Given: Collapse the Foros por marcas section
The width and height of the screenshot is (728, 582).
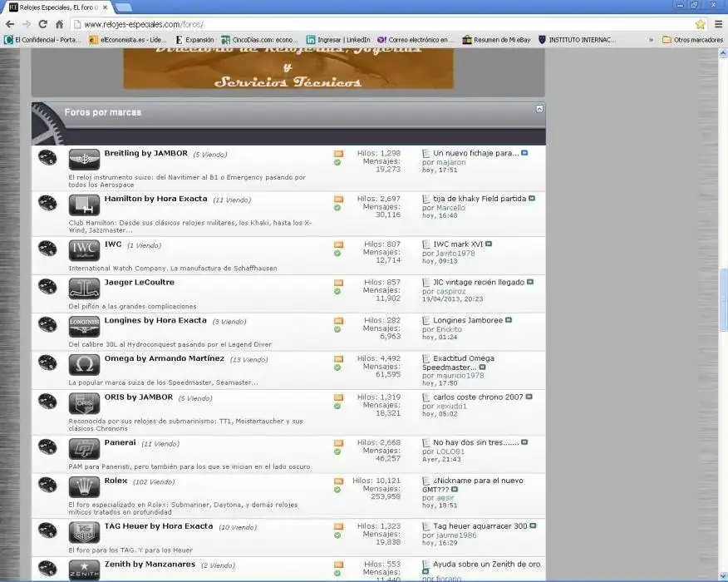Looking at the screenshot, I should [539, 109].
